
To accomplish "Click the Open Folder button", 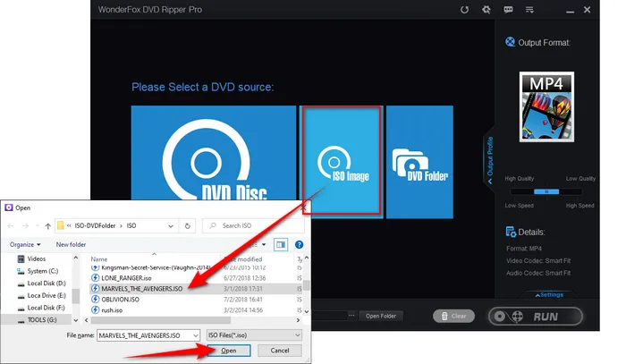I will click(381, 316).
